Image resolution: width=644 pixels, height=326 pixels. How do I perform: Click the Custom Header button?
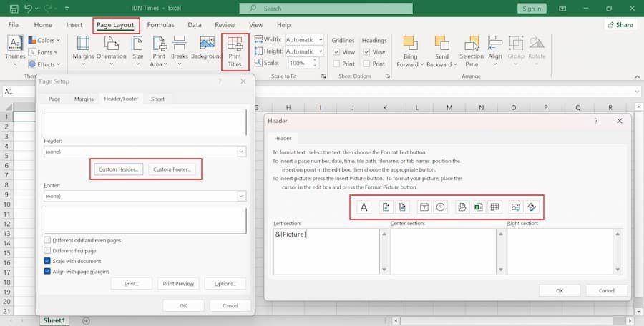pyautogui.click(x=120, y=169)
